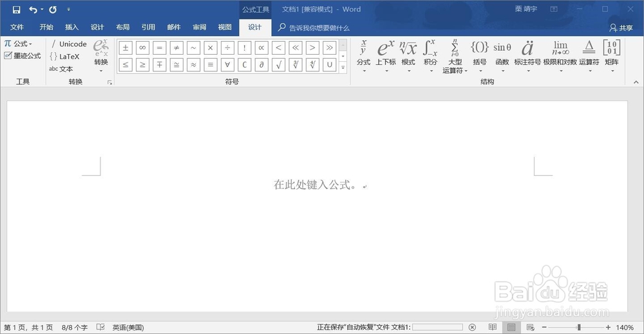Open 墨迹公式 ink equation tool
The width and height of the screenshot is (644, 334).
(x=23, y=56)
